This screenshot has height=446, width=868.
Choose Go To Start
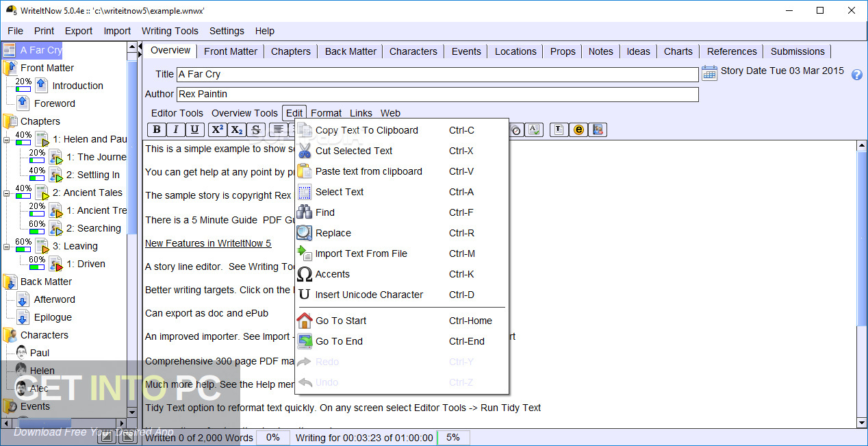[x=402, y=321]
